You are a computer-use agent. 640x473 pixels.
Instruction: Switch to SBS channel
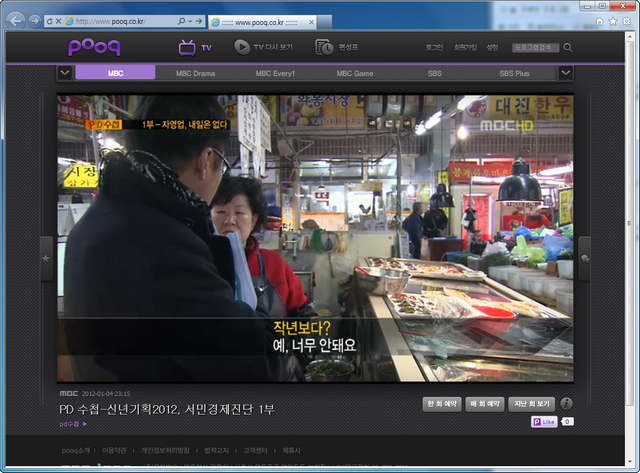[x=435, y=73]
